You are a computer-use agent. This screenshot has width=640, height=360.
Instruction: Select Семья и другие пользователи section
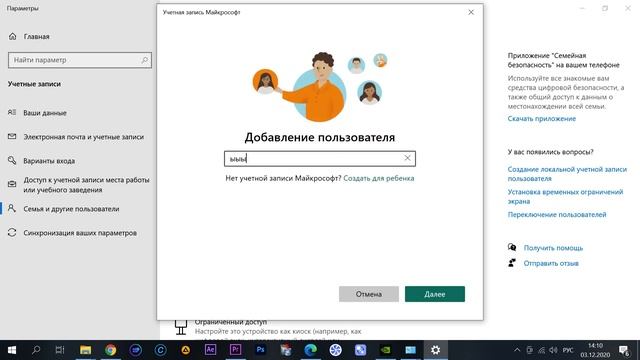click(71, 209)
